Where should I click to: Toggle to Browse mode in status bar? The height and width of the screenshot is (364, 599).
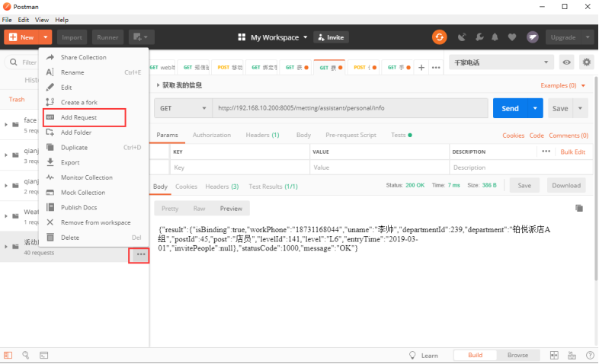(517, 355)
